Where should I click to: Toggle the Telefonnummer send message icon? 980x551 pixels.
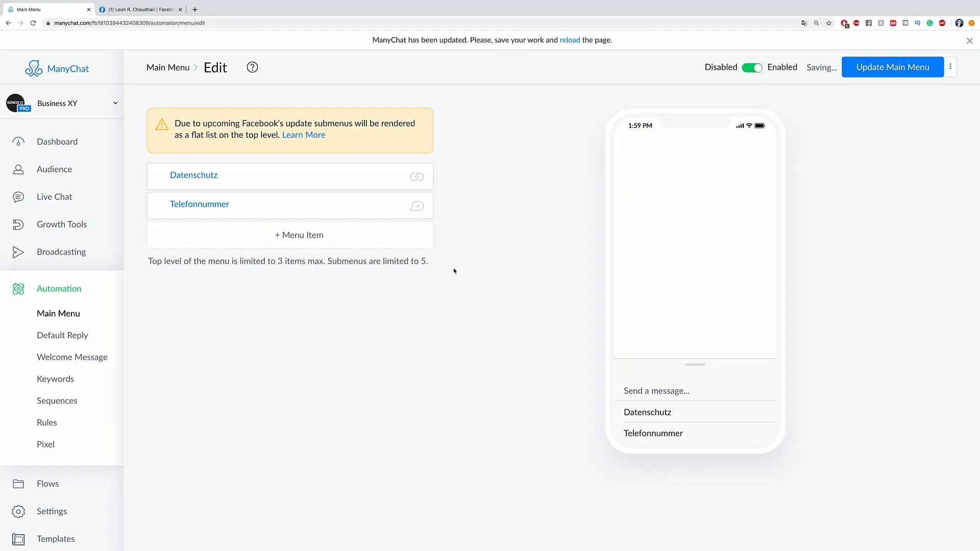[418, 206]
